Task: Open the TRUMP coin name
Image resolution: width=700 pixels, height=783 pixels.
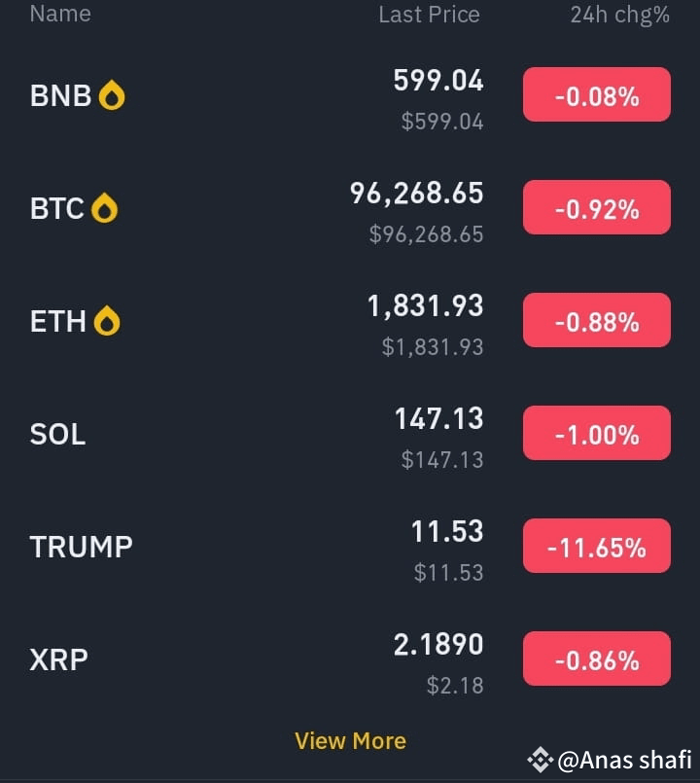Action: (x=82, y=547)
